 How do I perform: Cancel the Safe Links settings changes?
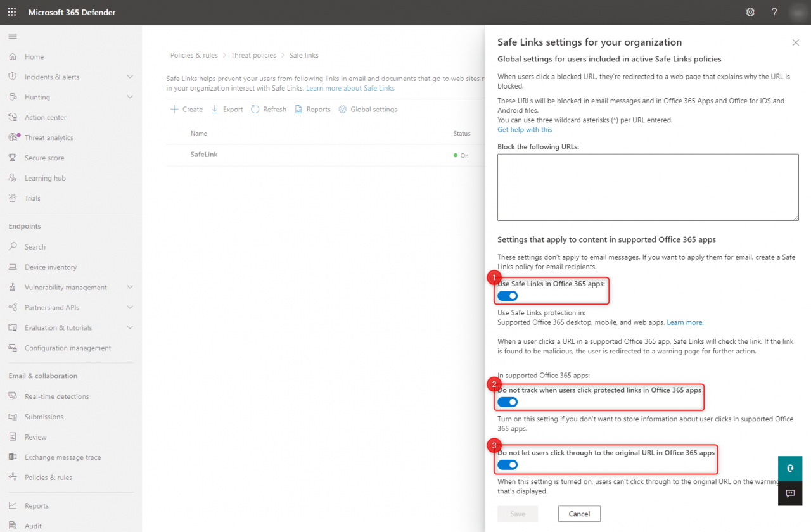pos(578,514)
